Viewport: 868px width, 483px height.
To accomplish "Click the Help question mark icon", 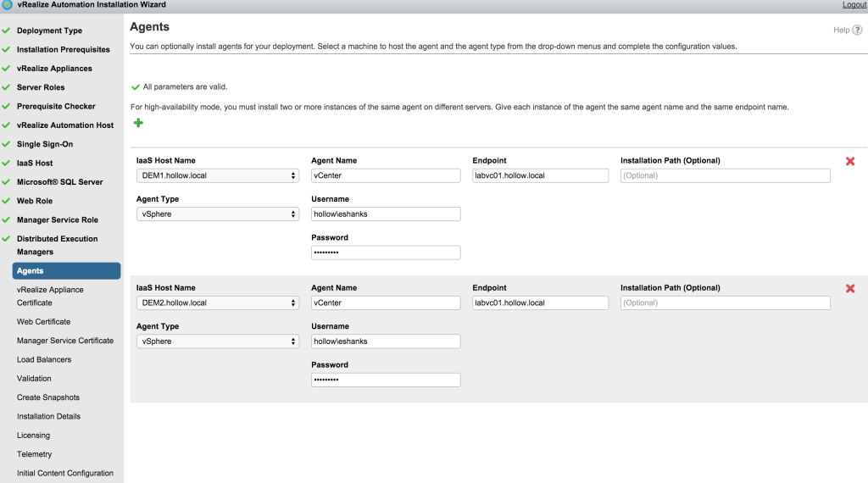I will coord(857,30).
